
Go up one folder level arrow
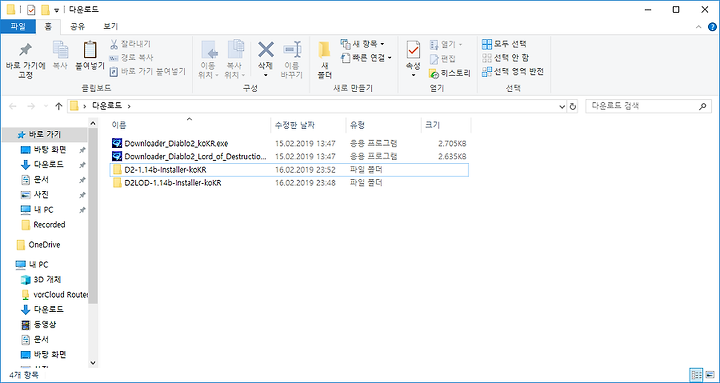(58, 106)
